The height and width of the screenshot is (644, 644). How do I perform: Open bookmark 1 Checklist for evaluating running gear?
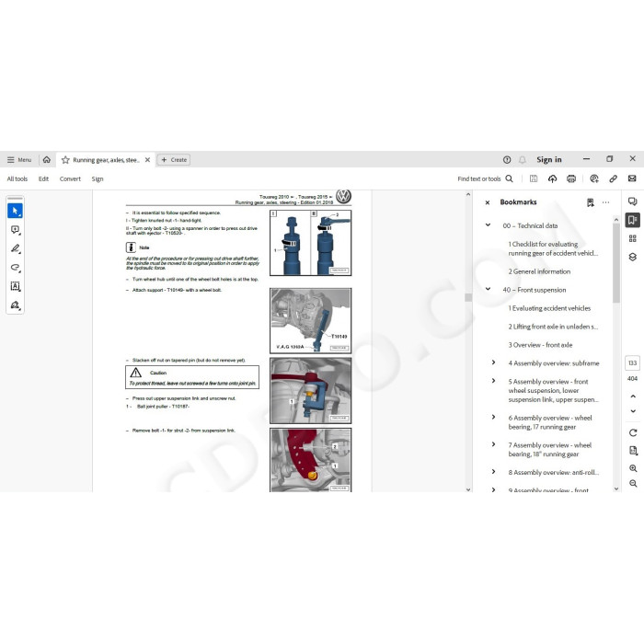point(553,248)
